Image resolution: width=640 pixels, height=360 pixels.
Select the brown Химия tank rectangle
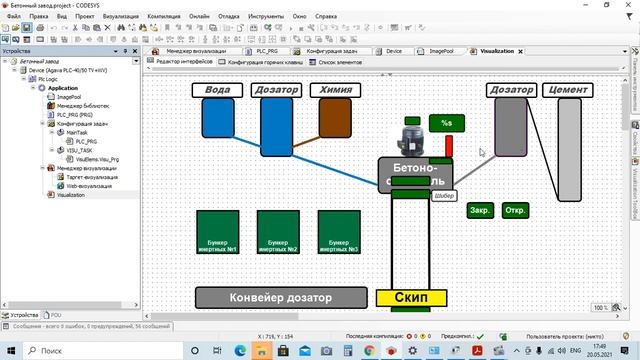(335, 118)
